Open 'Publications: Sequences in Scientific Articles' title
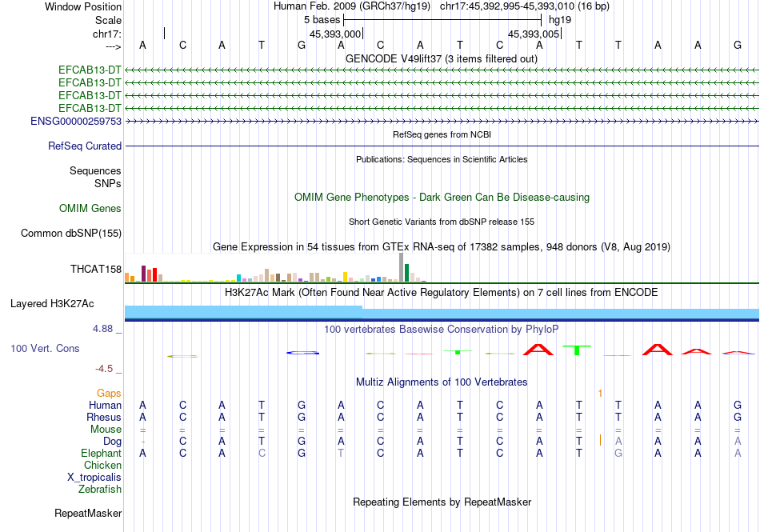The width and height of the screenshot is (760, 532). tap(442, 159)
